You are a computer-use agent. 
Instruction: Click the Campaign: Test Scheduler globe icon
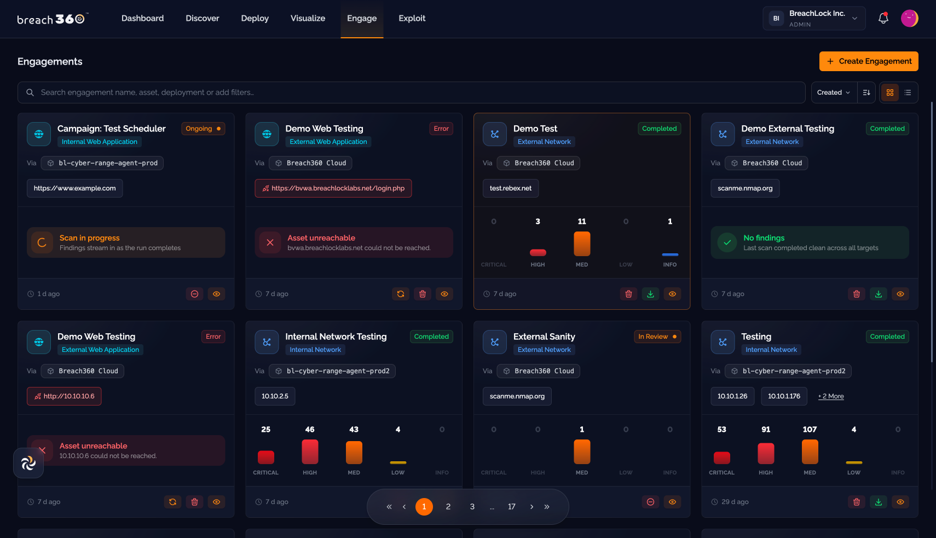coord(39,134)
